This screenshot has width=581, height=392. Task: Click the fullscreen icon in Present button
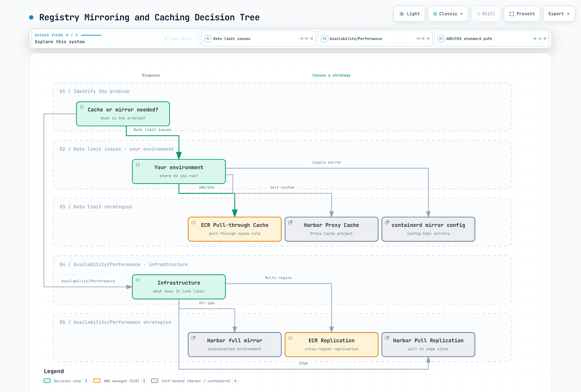pos(512,14)
